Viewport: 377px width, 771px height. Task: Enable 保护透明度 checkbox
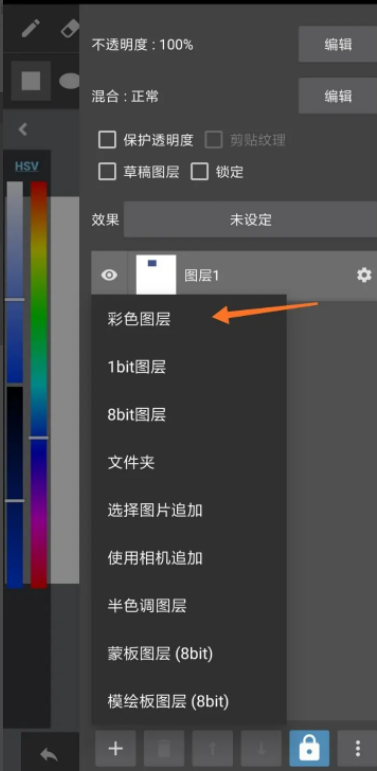coord(107,140)
